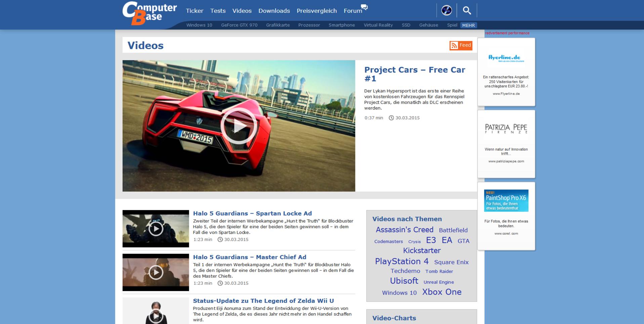Filter videos by Square Enix tag
Screen dimensions: 644x324
coord(451,262)
